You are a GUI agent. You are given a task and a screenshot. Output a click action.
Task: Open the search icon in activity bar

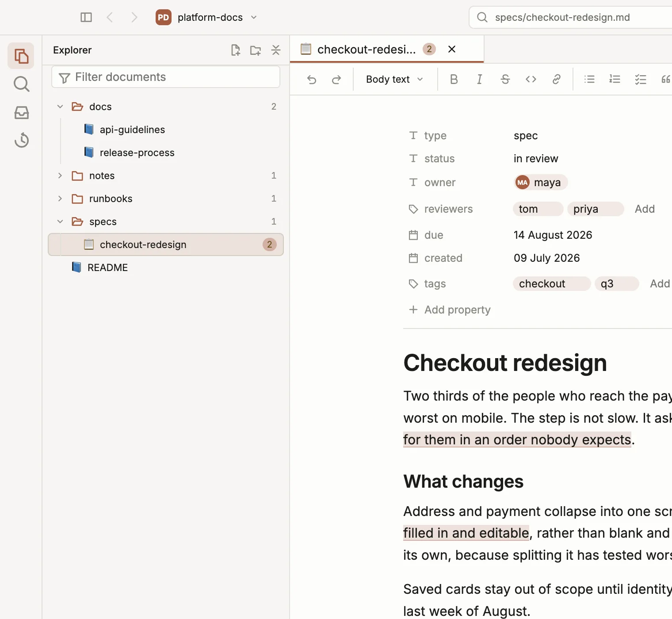21,84
